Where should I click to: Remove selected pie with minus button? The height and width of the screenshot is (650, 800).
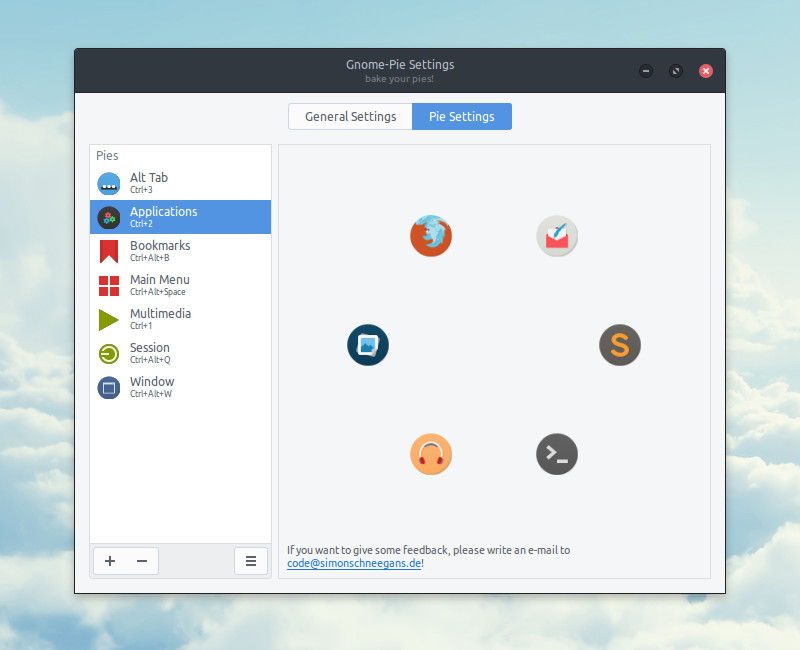click(142, 561)
